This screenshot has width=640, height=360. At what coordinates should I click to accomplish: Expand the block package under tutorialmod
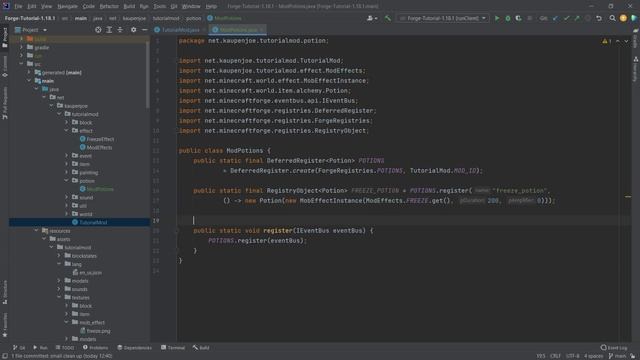(67, 122)
